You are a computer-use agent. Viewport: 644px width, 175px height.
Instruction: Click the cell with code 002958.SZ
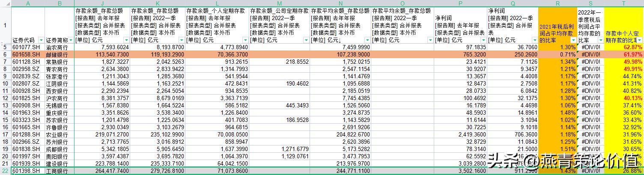point(28,69)
